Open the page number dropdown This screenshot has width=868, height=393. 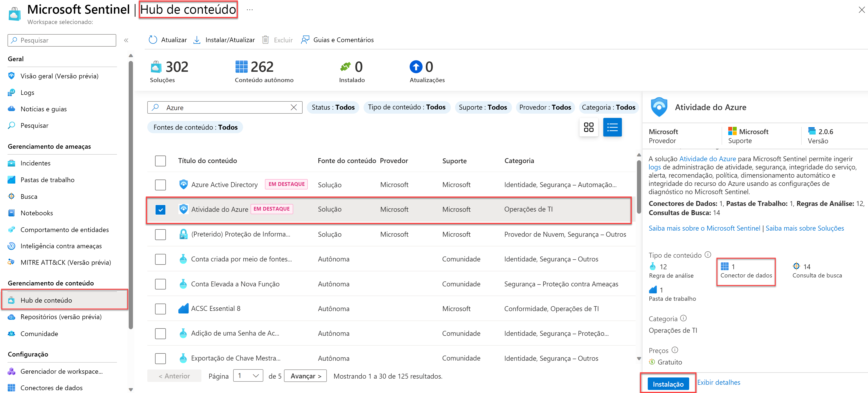pos(248,376)
